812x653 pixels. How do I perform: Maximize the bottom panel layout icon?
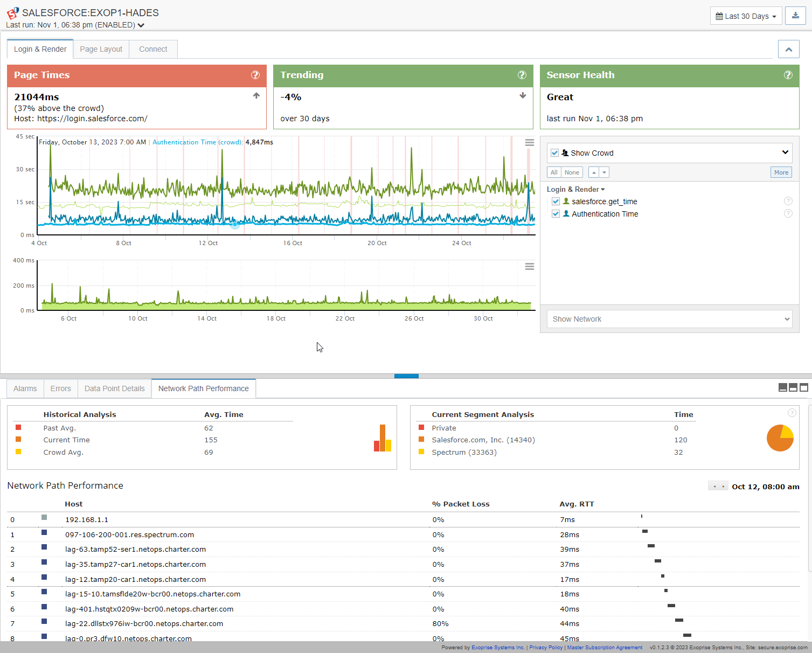pos(803,387)
